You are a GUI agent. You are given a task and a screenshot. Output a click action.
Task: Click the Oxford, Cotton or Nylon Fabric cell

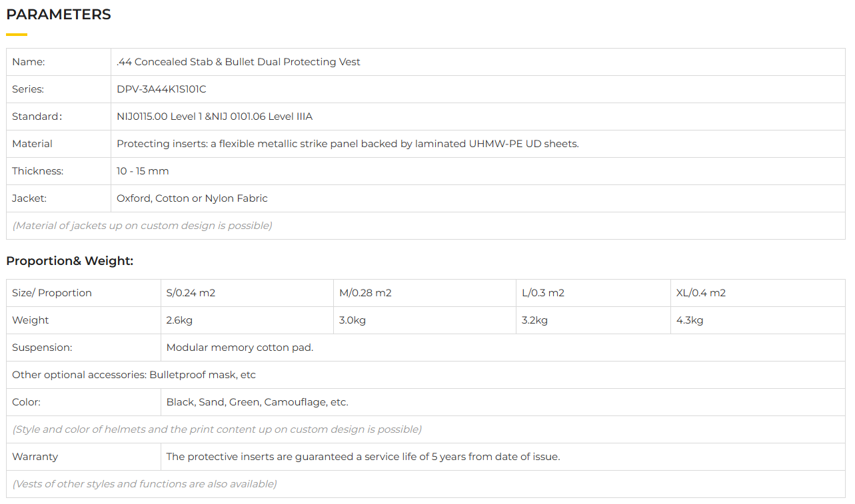tap(192, 198)
